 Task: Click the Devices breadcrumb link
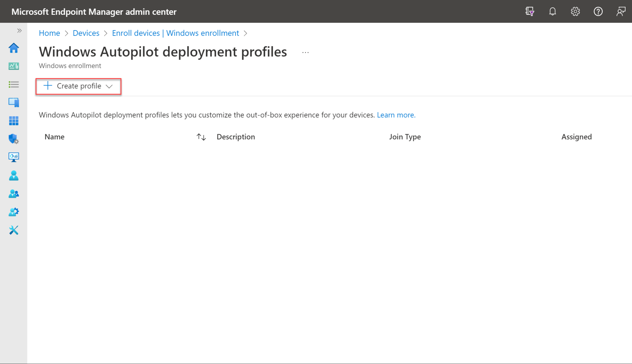coord(86,33)
